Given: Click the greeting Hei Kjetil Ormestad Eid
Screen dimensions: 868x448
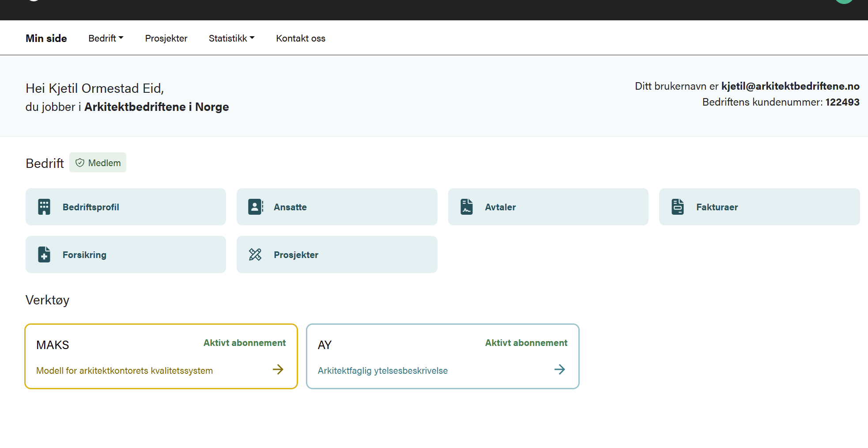Looking at the screenshot, I should pyautogui.click(x=95, y=88).
